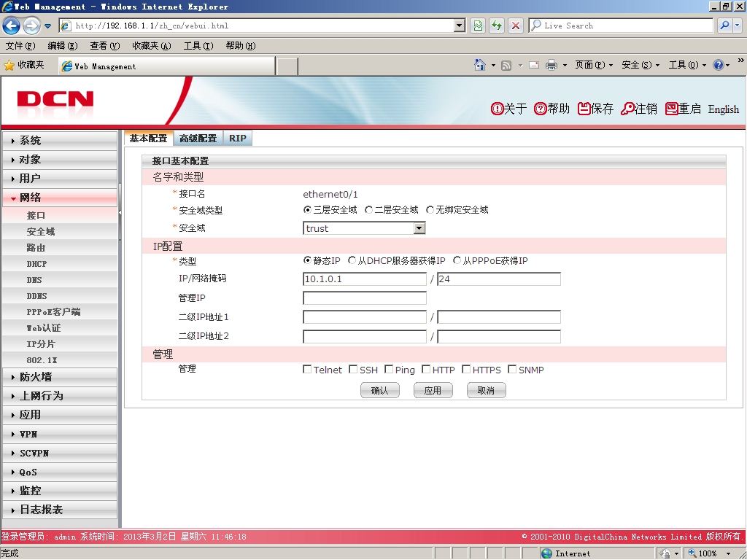The height and width of the screenshot is (560, 747).
Task: Switch language via English link
Action: coord(723,109)
